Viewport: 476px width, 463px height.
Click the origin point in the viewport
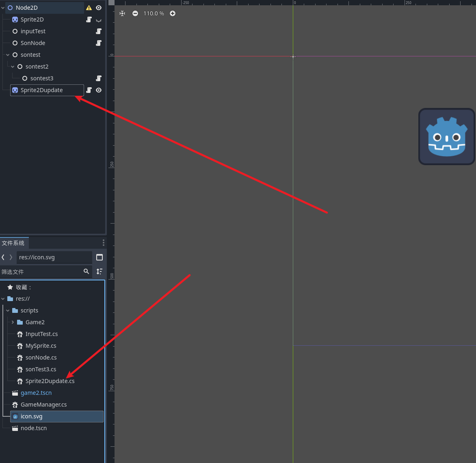pos(293,56)
